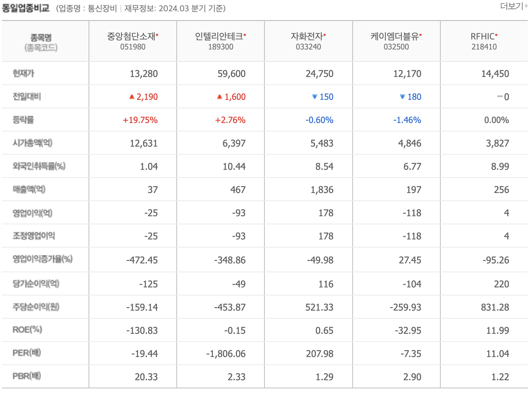The width and height of the screenshot is (532, 393).
Task: Click the blue fall arrow beside 180
Action: [401, 97]
